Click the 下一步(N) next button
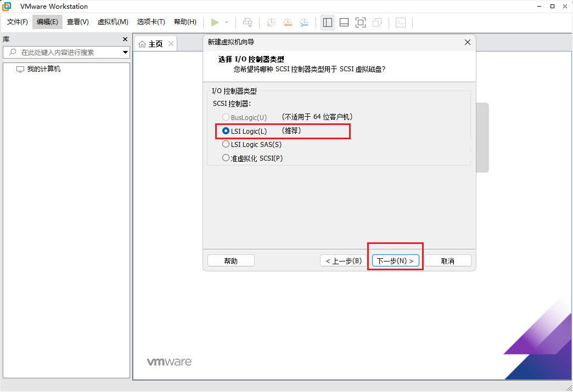 [395, 260]
